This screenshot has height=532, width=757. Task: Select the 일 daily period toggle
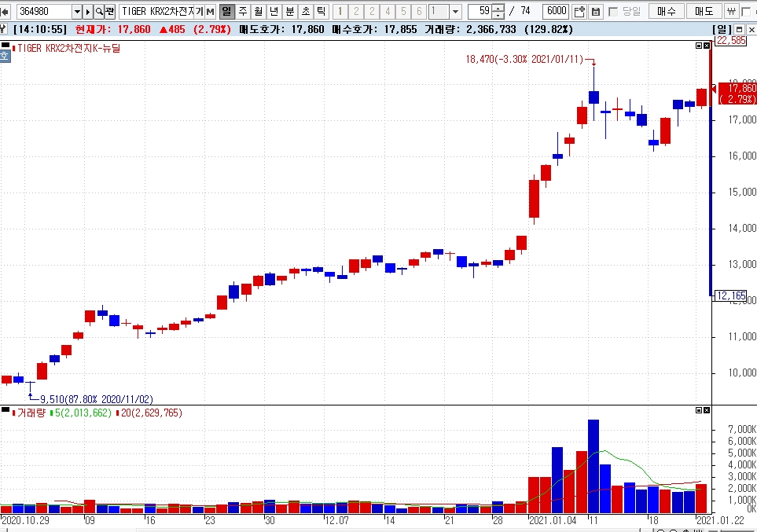(226, 11)
